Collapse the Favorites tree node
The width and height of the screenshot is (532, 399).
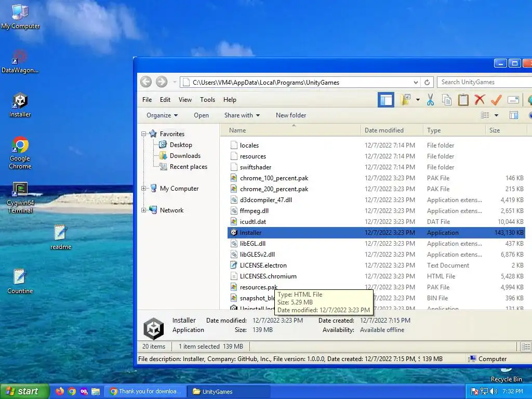click(x=143, y=134)
